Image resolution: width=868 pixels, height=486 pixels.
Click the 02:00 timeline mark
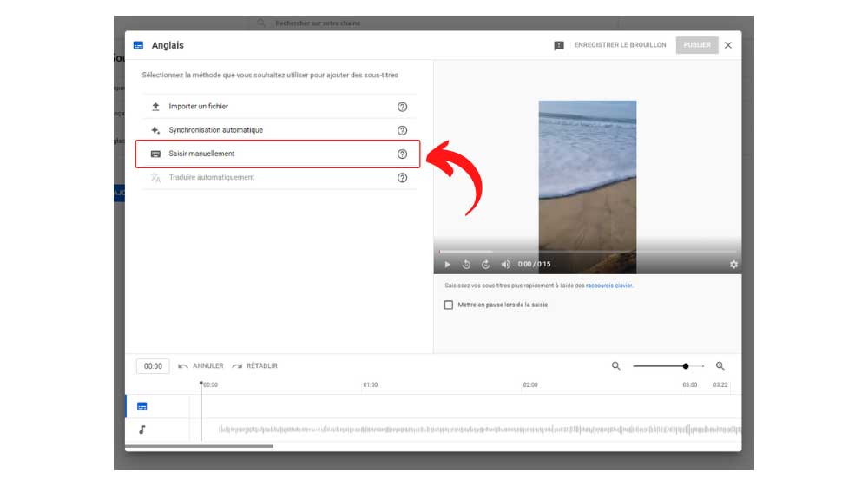[530, 384]
